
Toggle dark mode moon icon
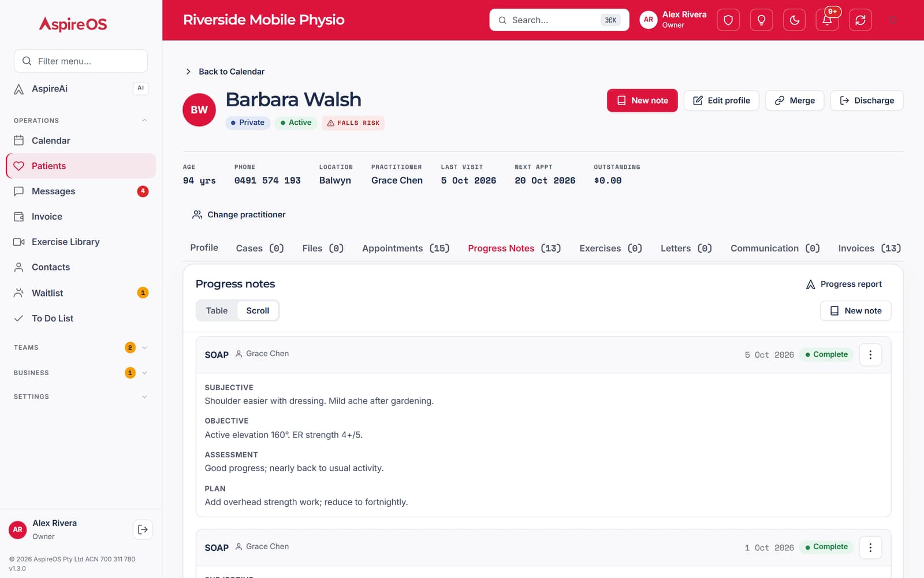pos(794,20)
